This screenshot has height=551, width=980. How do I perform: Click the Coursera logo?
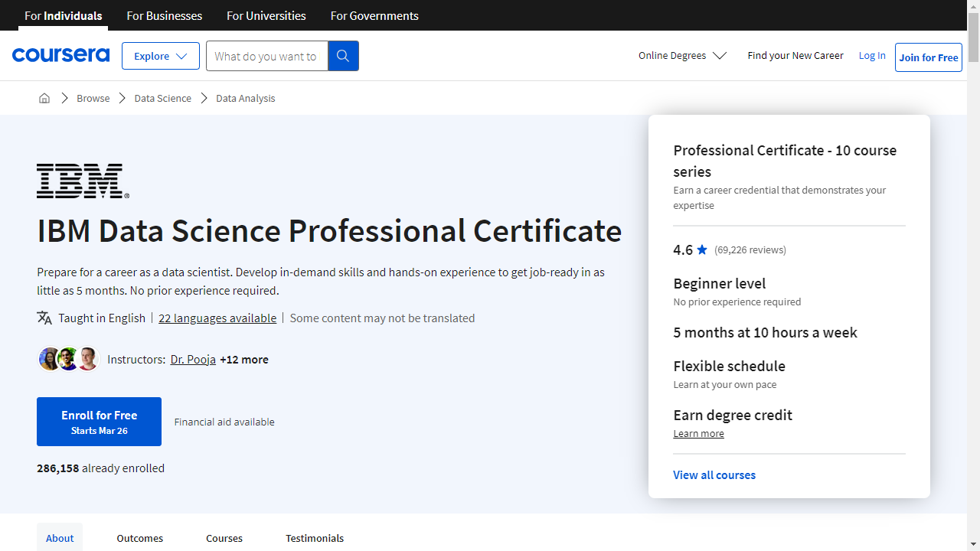(60, 55)
